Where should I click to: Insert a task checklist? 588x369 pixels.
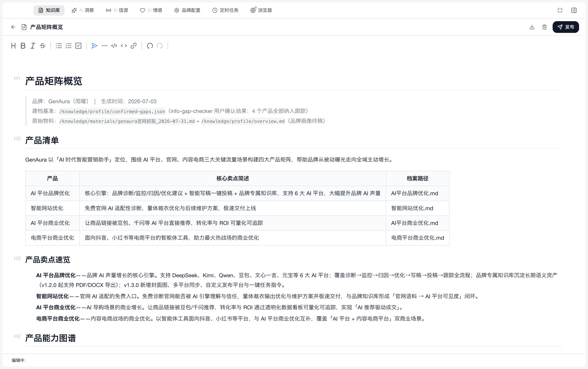78,46
